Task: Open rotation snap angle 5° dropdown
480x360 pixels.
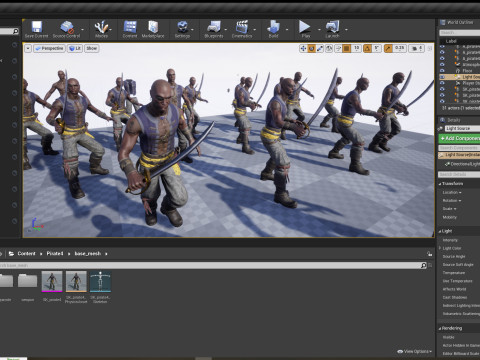Action: click(377, 49)
